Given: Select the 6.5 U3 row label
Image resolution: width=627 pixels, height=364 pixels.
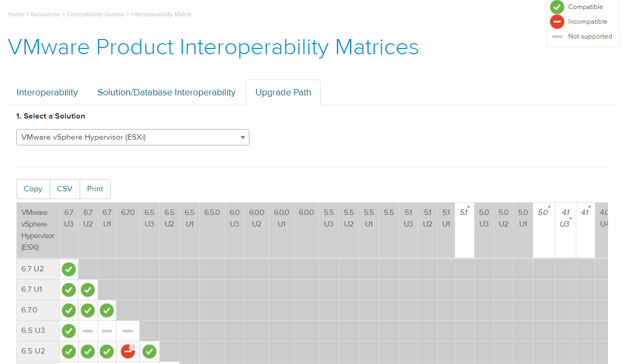Looking at the screenshot, I should coord(38,330).
